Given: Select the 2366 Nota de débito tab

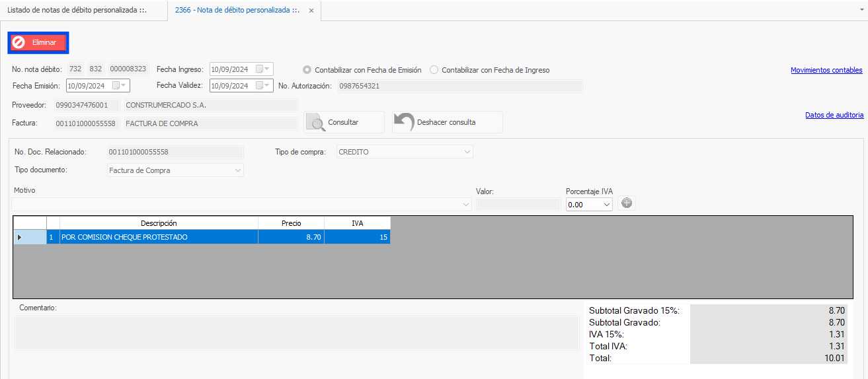Looking at the screenshot, I should click(237, 11).
